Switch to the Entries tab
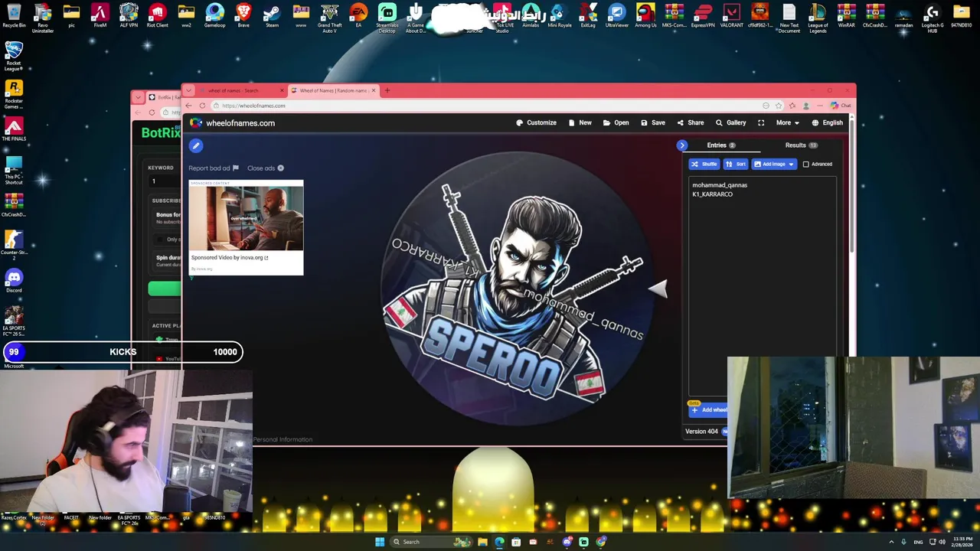980x551 pixels. tap(720, 145)
